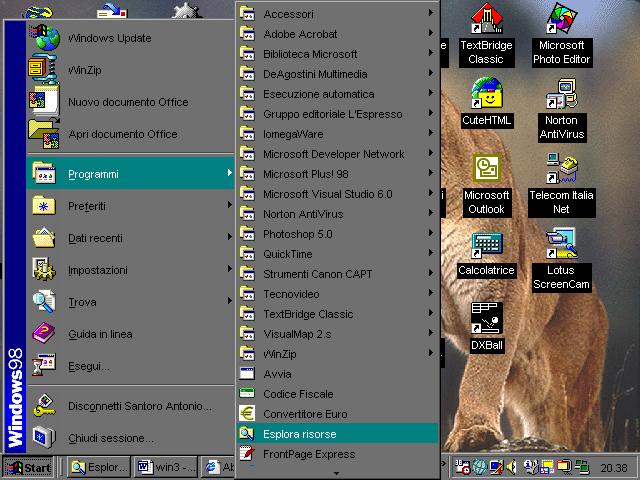Open TextBridge Classic program group
The image size is (640, 480).
point(337,314)
